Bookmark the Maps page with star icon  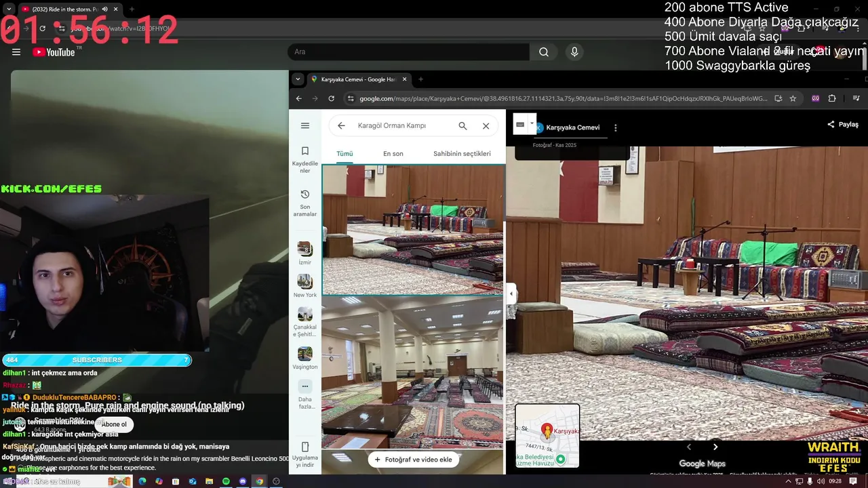click(x=793, y=98)
